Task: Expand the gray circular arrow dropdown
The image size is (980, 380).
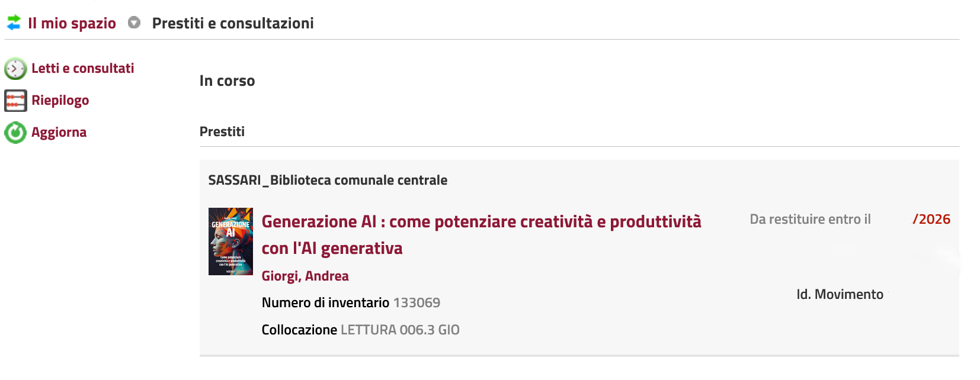Action: (134, 22)
